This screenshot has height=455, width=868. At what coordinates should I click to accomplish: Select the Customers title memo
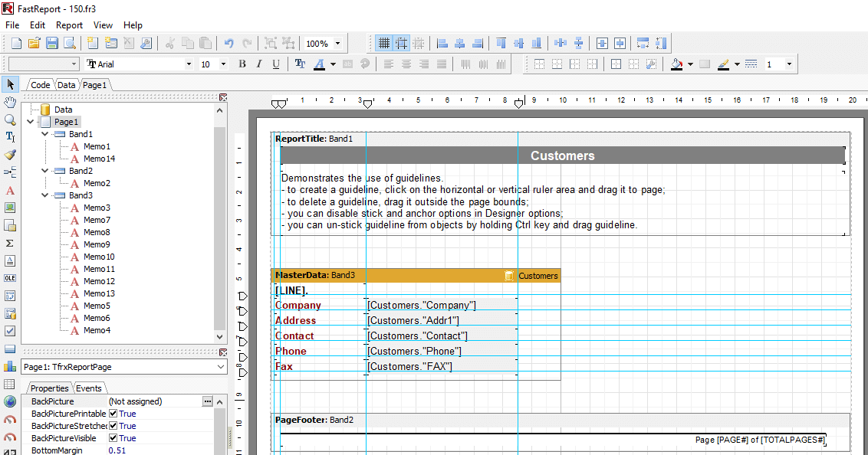[562, 156]
